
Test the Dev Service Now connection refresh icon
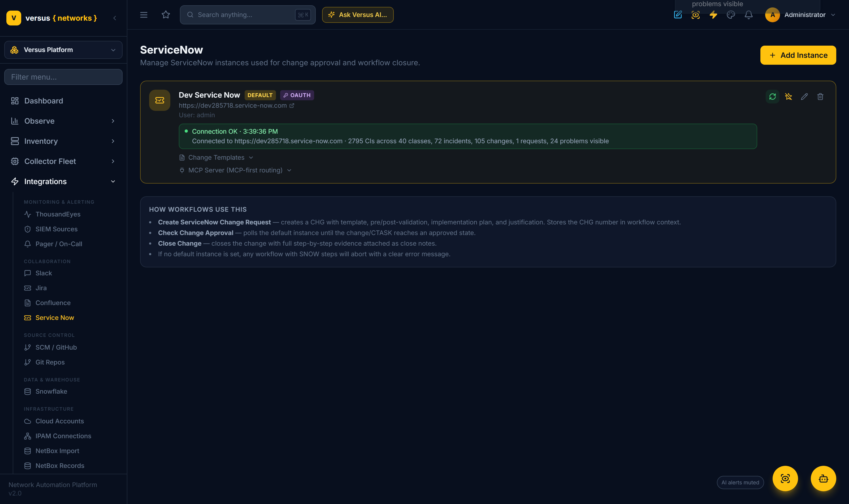(x=772, y=97)
